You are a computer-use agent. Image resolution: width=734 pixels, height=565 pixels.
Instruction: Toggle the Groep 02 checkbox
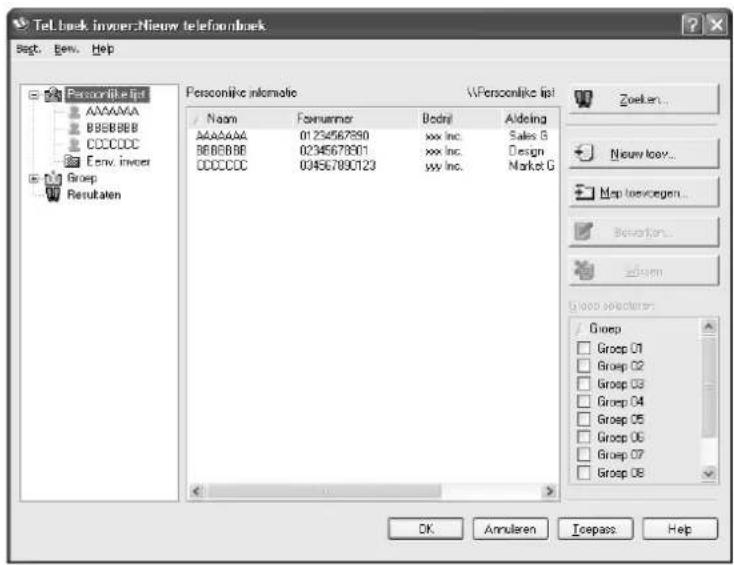coord(584,366)
